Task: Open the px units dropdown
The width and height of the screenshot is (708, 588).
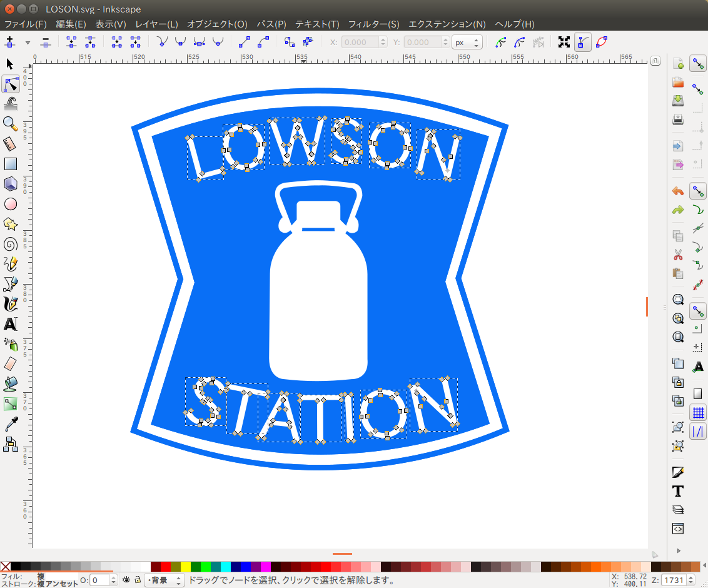Action: (x=467, y=43)
